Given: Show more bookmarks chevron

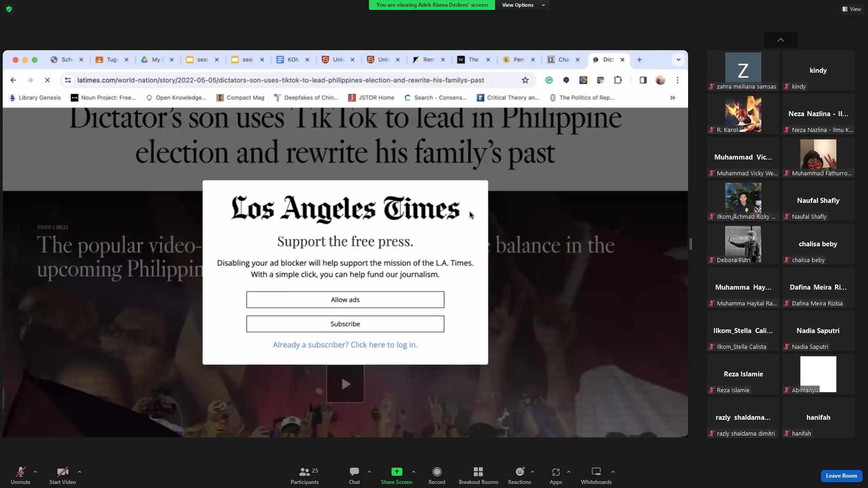Looking at the screenshot, I should pyautogui.click(x=673, y=98).
